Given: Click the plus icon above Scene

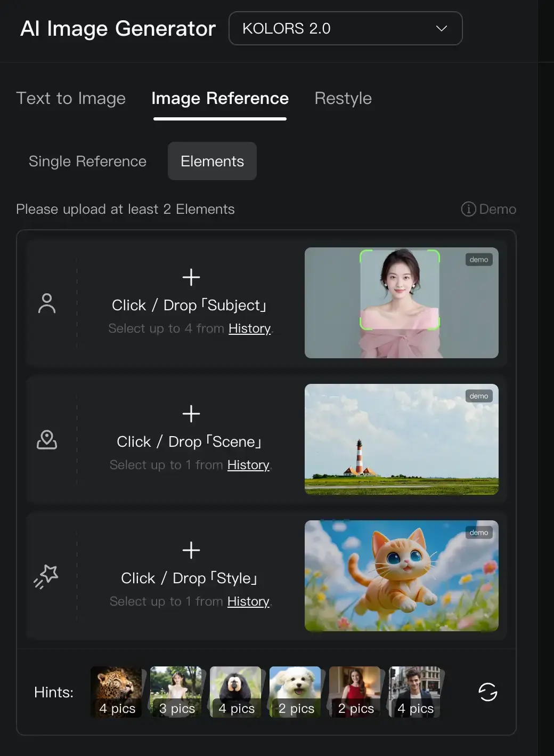Looking at the screenshot, I should point(191,414).
